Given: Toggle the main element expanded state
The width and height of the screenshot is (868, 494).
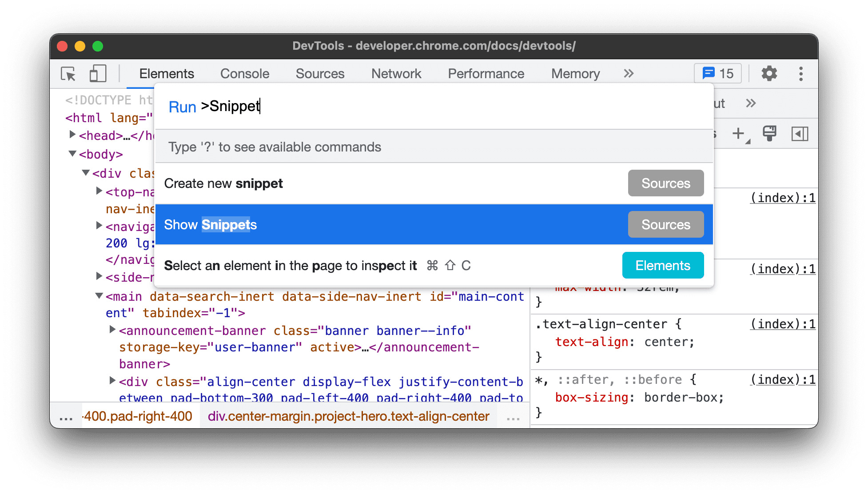Looking at the screenshot, I should [97, 296].
